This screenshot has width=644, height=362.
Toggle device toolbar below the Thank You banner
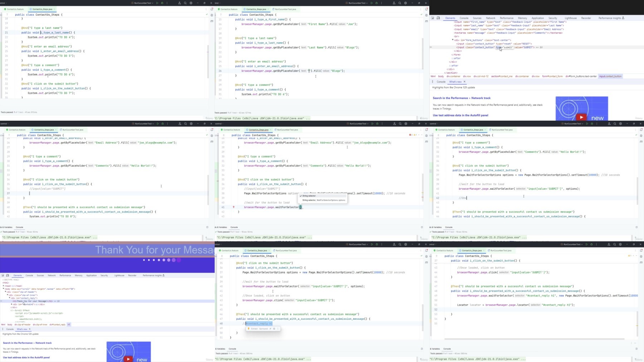tap(8, 275)
